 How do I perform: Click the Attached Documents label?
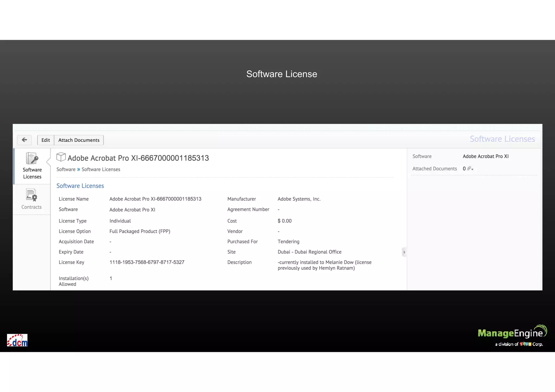click(x=435, y=169)
